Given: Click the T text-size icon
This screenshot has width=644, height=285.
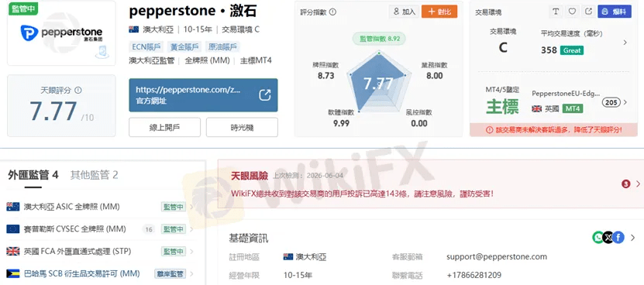Looking at the screenshot, I should [x=556, y=12].
